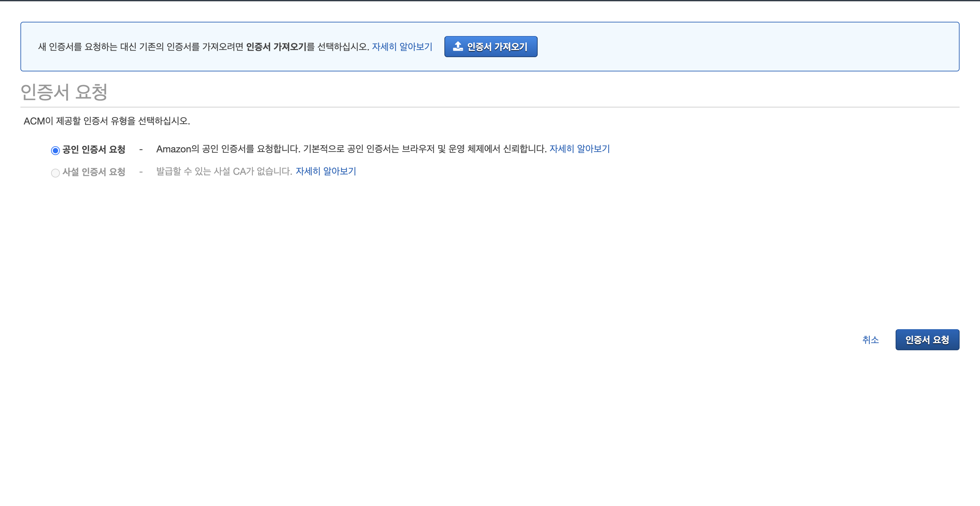The image size is (980, 506).
Task: Click the 인증서 요청 page heading
Action: [64, 92]
